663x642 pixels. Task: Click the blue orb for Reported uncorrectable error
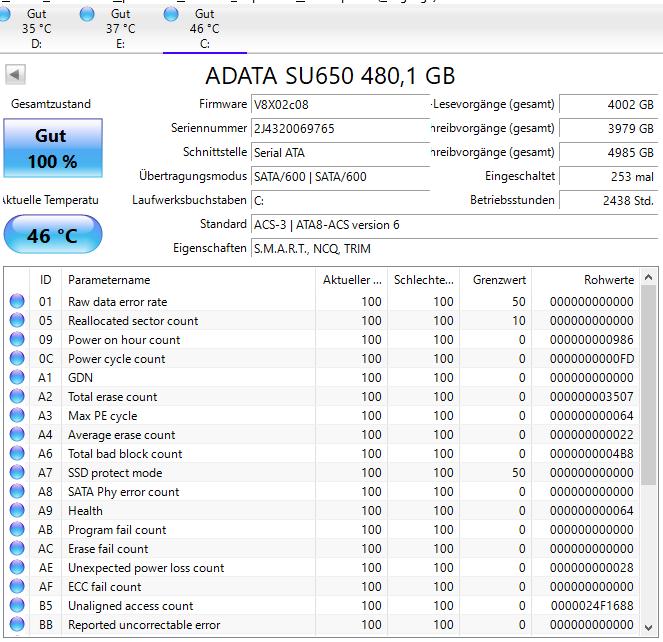(17, 625)
